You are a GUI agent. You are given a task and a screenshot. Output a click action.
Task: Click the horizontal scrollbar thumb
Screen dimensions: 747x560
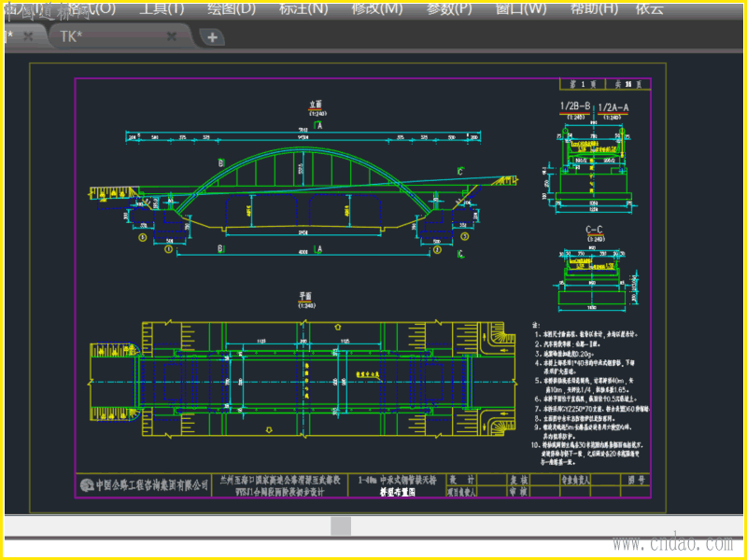tap(341, 526)
